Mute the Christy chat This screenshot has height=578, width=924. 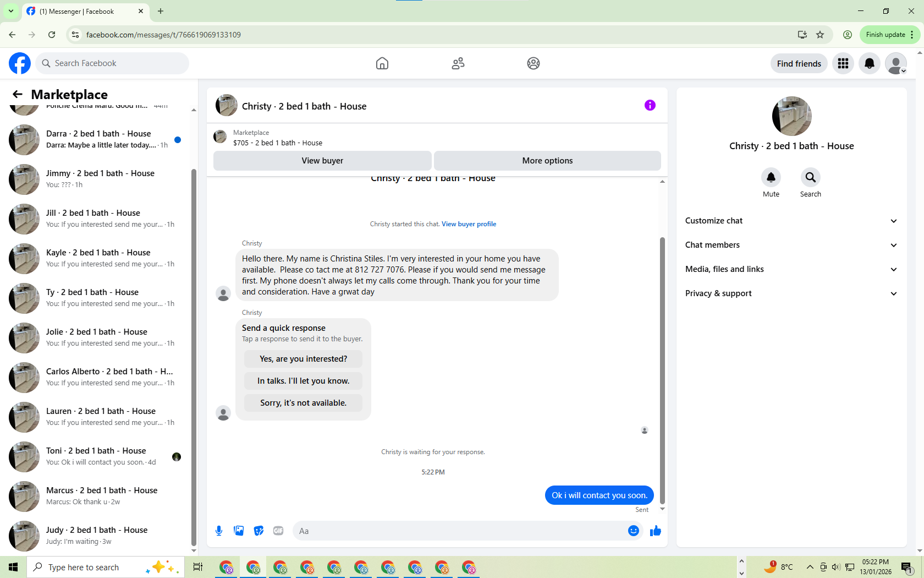[771, 177]
